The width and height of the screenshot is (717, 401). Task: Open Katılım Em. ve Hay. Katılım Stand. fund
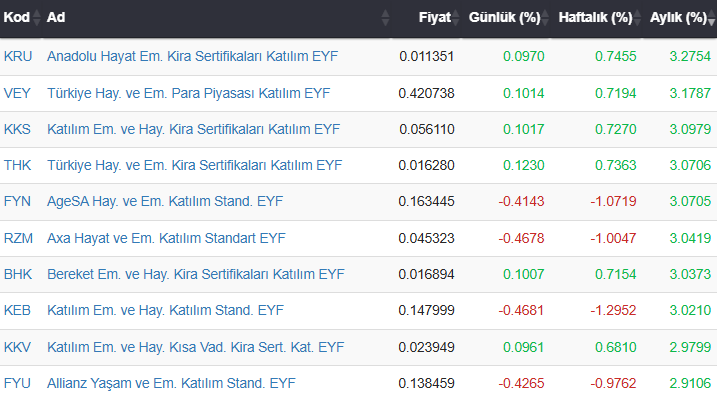coord(166,310)
